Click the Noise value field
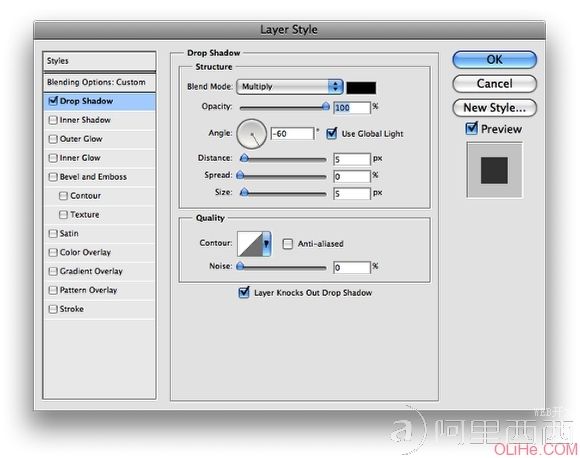580x458 pixels. tap(351, 267)
